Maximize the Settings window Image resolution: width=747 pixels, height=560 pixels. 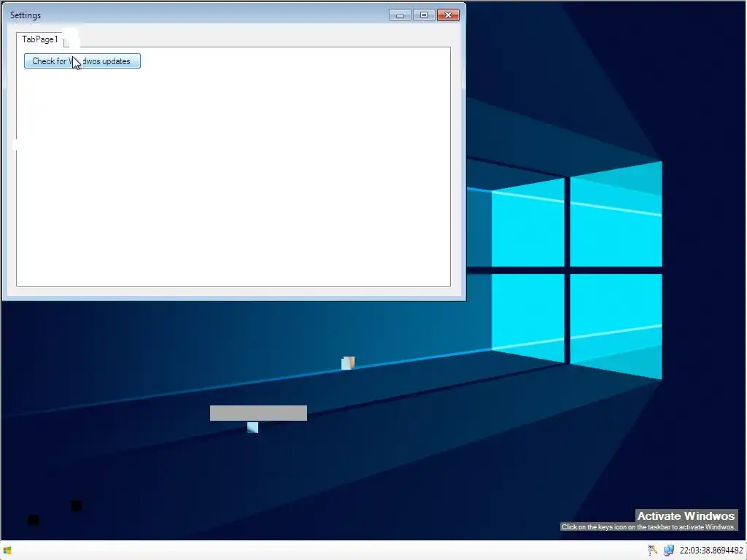point(424,15)
